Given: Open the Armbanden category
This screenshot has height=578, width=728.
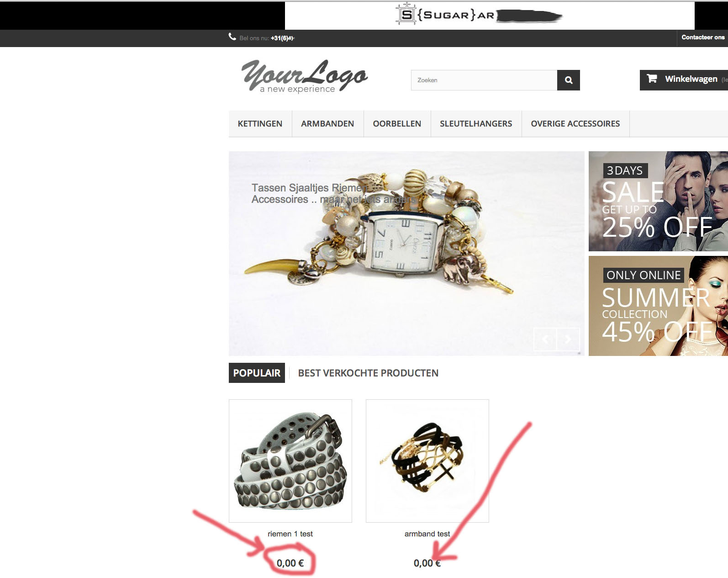Looking at the screenshot, I should [327, 124].
